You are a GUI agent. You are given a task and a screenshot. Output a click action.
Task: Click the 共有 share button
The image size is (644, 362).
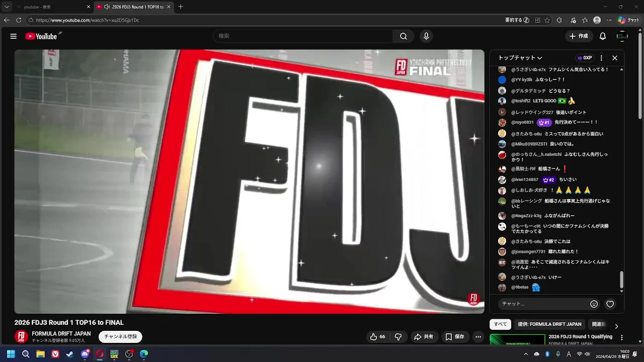[424, 337]
